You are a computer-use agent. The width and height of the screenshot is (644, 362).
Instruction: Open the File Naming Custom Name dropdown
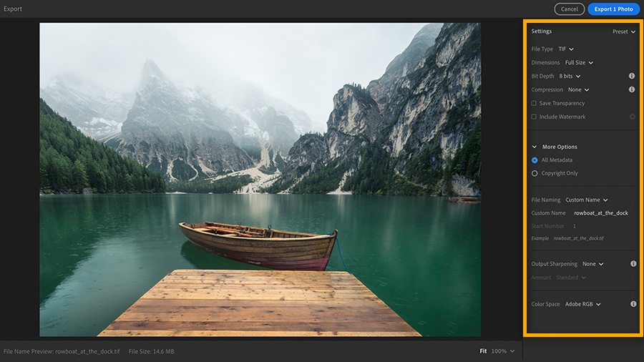pos(587,200)
